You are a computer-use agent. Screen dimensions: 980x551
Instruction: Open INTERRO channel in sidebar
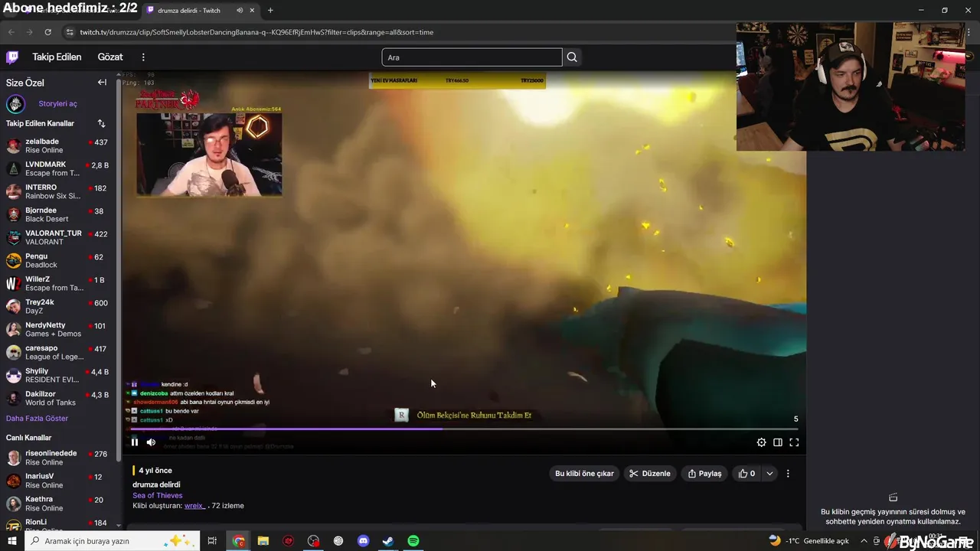[x=57, y=191]
